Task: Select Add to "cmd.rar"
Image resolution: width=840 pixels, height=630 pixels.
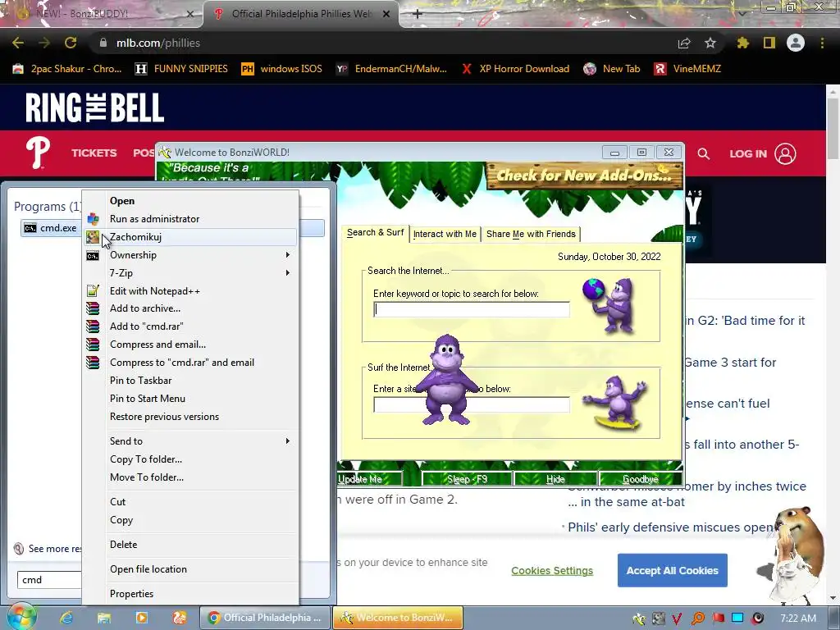Action: (190, 326)
